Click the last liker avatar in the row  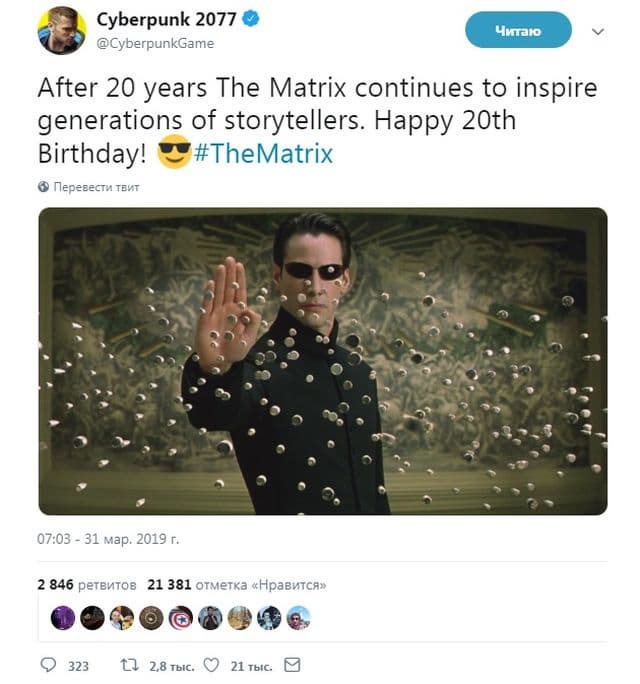299,617
